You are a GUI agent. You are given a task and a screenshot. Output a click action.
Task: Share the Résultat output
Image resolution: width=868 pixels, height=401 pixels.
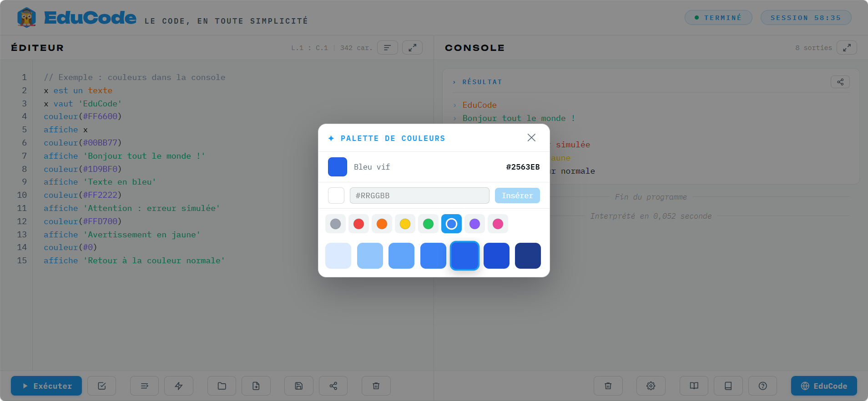pyautogui.click(x=840, y=82)
